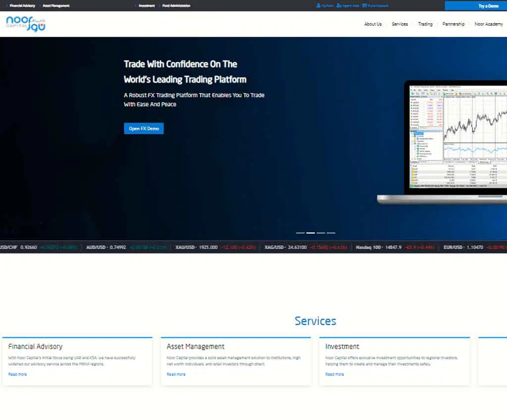The image size is (507, 420).
Task: Select the second carousel slide indicator
Action: pos(310,233)
